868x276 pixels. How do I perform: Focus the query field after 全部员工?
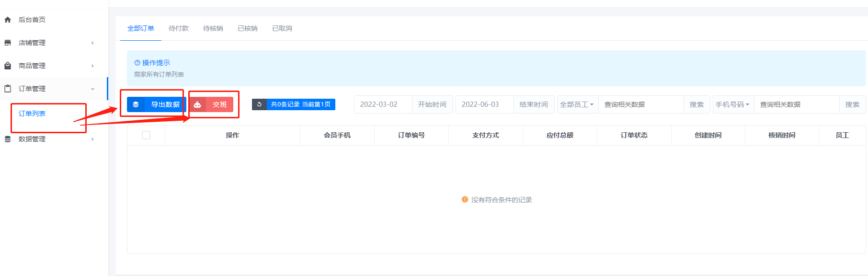pos(641,104)
